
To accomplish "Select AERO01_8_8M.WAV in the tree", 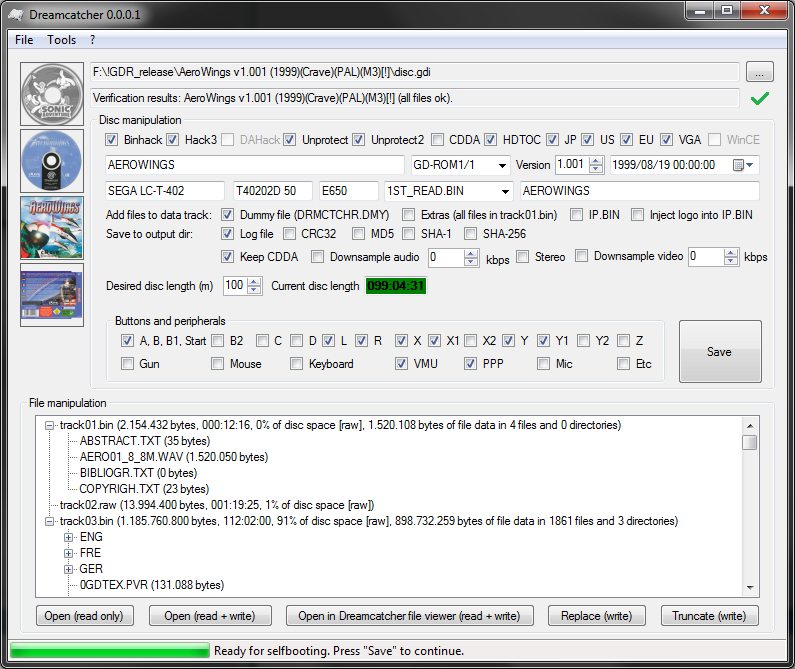I will tap(174, 457).
